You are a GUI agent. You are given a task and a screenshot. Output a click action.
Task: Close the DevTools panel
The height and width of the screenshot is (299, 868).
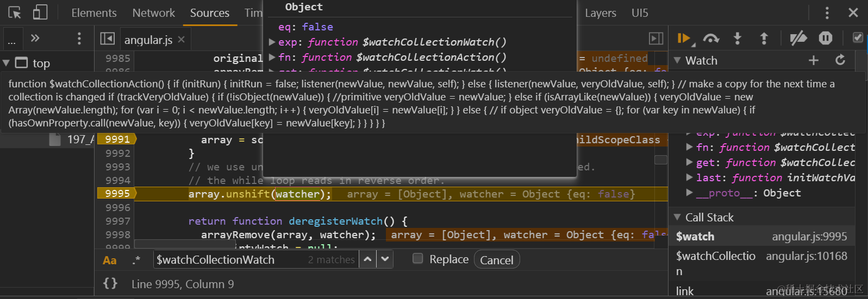click(x=853, y=12)
